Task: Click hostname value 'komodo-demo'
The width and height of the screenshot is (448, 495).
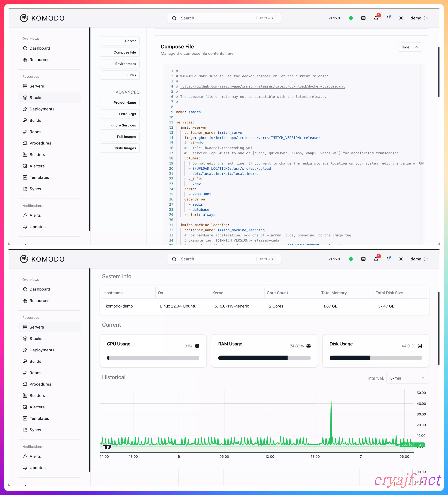Action: (x=119, y=306)
